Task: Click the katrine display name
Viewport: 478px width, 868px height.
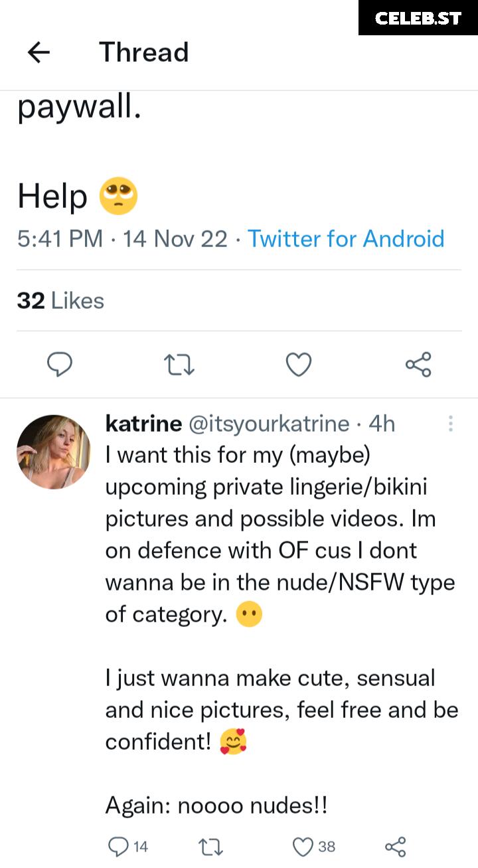Action: [143, 424]
